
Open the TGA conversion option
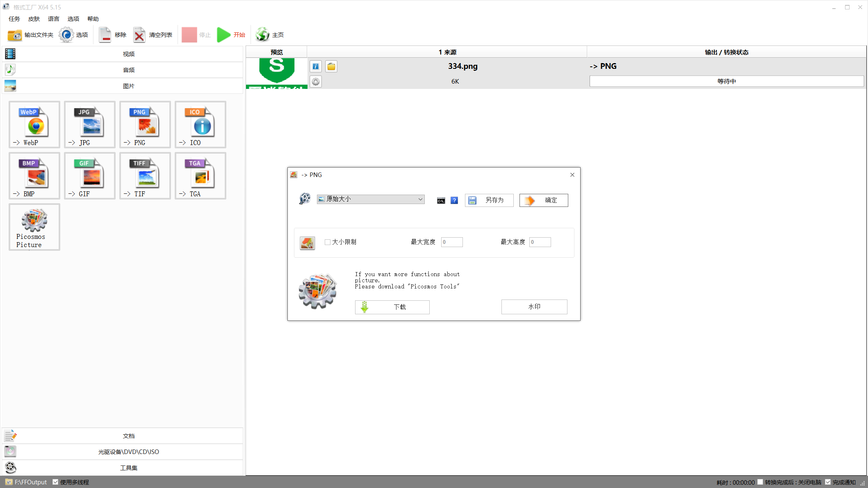pos(200,176)
